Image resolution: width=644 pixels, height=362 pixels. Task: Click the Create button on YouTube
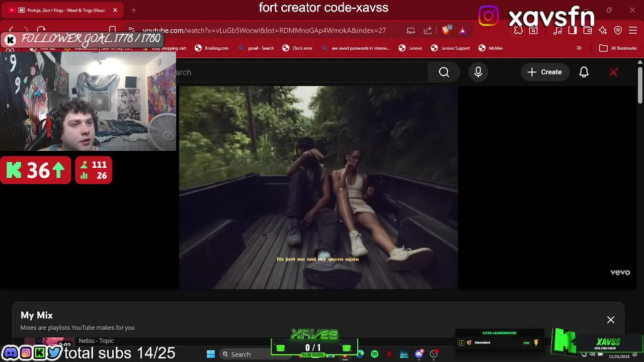[544, 72]
